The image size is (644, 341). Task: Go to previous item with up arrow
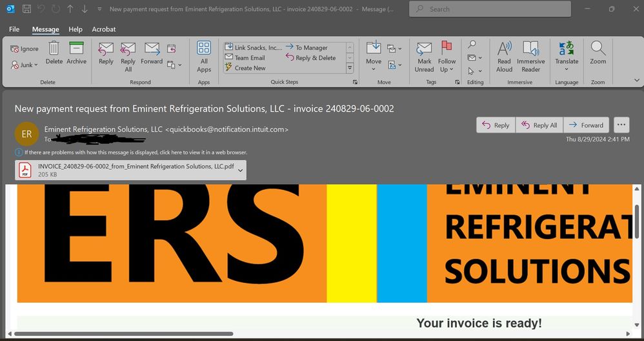click(70, 8)
